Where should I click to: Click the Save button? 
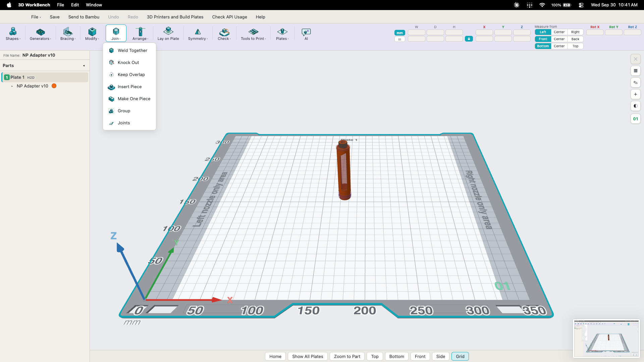point(55,17)
